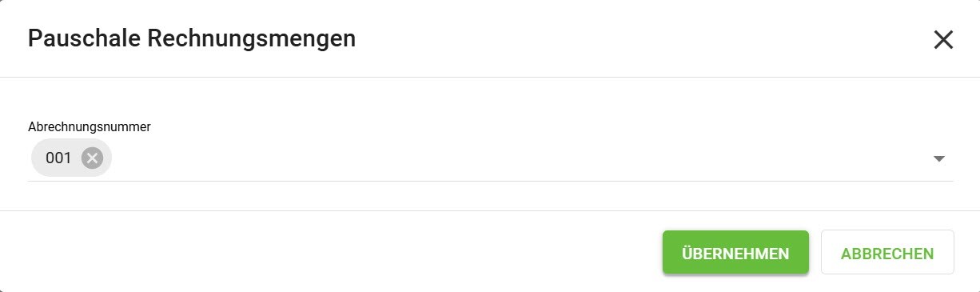Open the billing number list via the triangle
This screenshot has height=292, width=980.
pos(939,158)
